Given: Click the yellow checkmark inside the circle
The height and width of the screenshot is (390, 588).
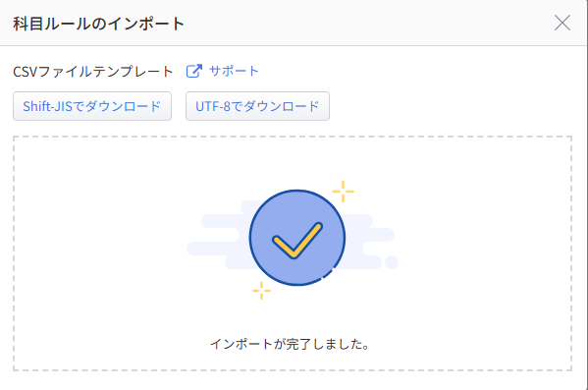Looking at the screenshot, I should point(297,241).
